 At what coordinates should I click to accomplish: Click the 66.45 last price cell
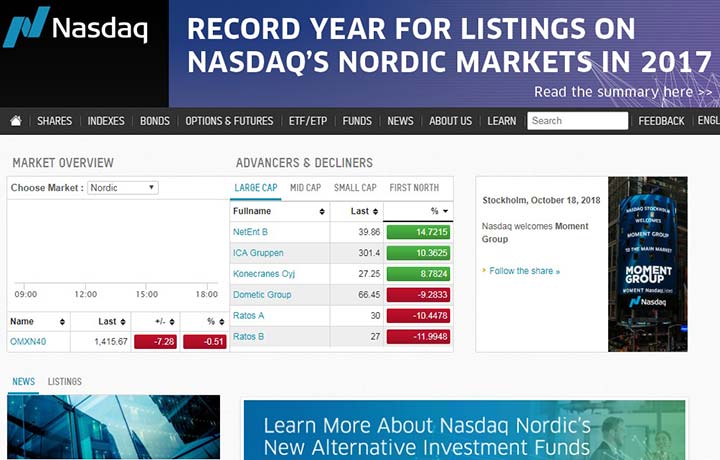pos(369,295)
